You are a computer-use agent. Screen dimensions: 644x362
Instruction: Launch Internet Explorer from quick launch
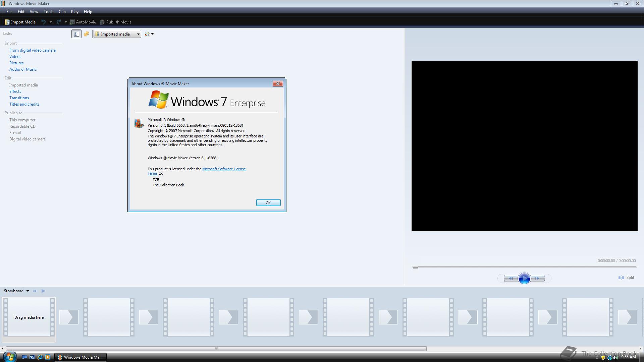[x=40, y=357]
